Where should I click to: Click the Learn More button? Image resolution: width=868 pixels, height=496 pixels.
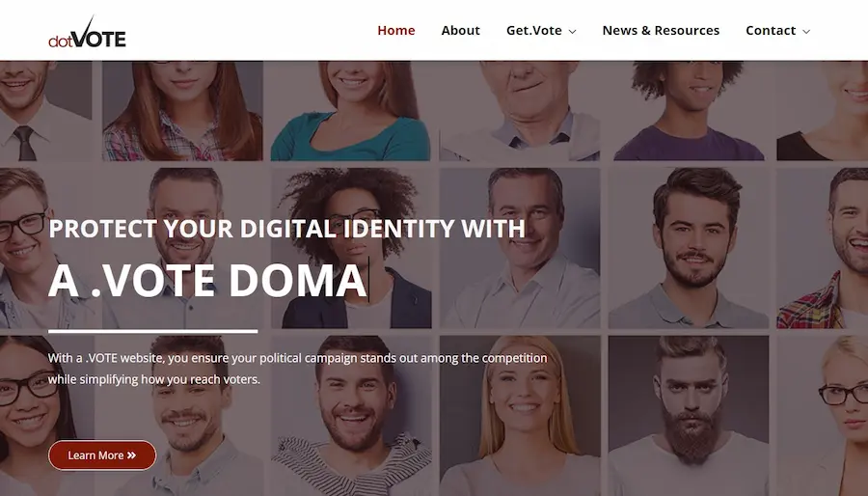point(102,455)
